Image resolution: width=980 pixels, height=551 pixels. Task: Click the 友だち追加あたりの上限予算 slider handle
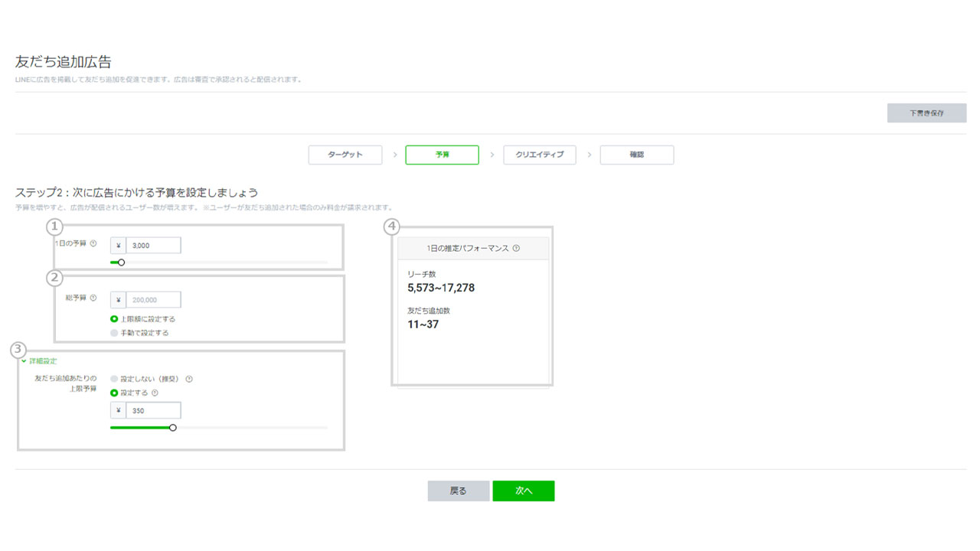[x=173, y=428]
